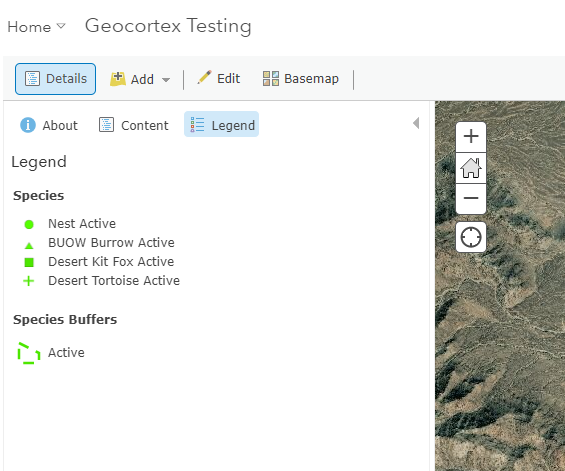Click the Details button
Image resolution: width=565 pixels, height=471 pixels.
click(55, 79)
